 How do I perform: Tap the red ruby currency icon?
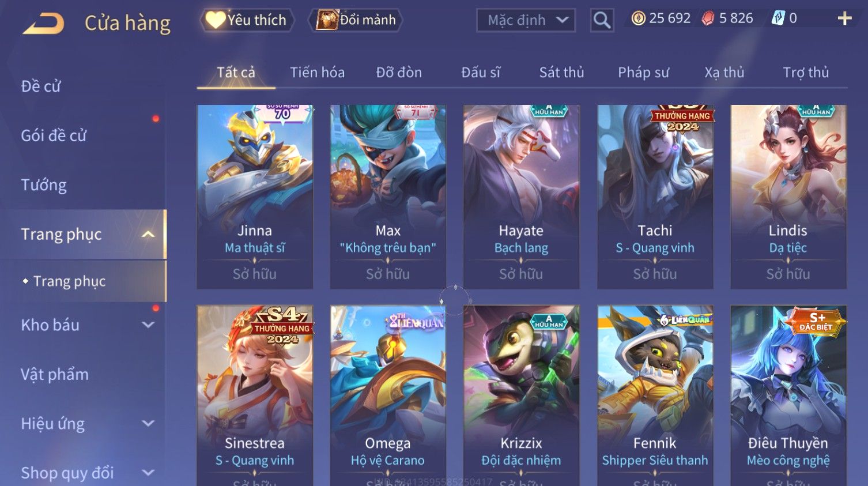[708, 18]
